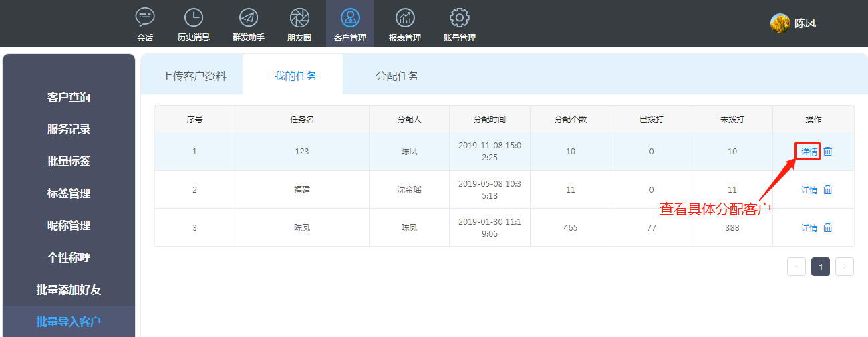
Task: Select 批量导入客户 in sidebar
Action: pos(69,322)
